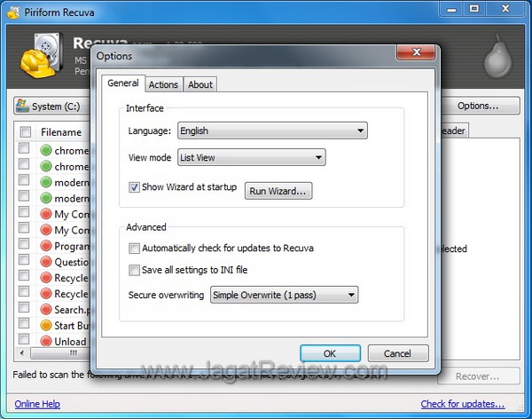Click the red status icon beside Program
Viewport: 532px width, 419px height.
[47, 246]
